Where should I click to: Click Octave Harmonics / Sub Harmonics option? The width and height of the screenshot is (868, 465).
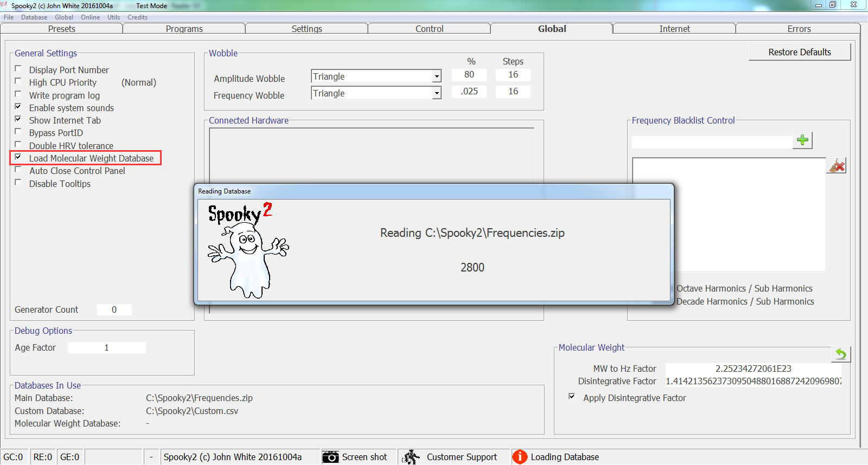(744, 288)
